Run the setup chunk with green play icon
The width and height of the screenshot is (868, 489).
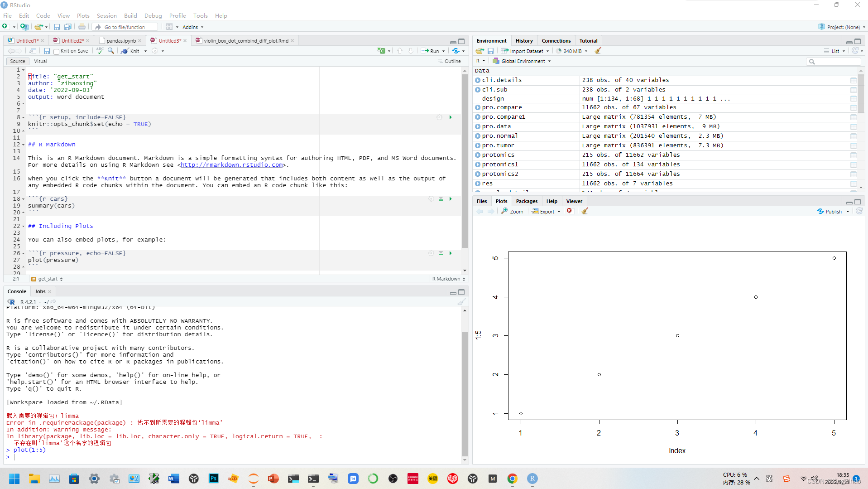click(x=450, y=117)
